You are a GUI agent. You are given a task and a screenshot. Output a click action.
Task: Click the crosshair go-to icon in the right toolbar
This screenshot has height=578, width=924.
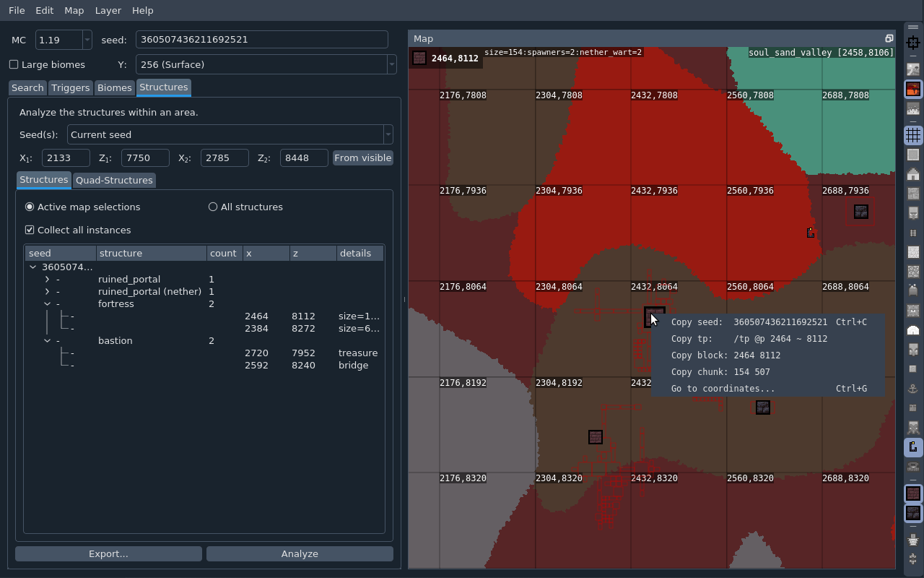[913, 43]
